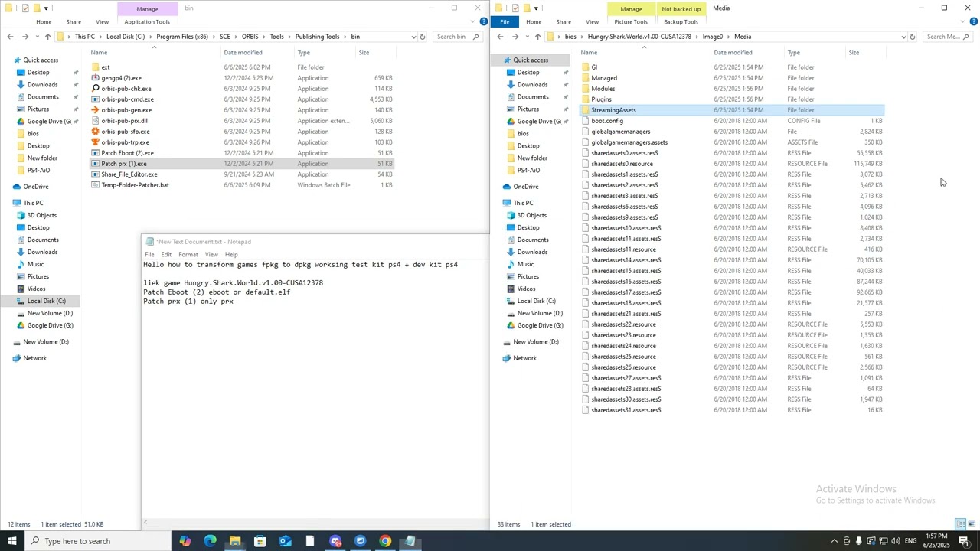Viewport: 980px width, 551px height.
Task: Click the taskbar search box
Action: 97,541
